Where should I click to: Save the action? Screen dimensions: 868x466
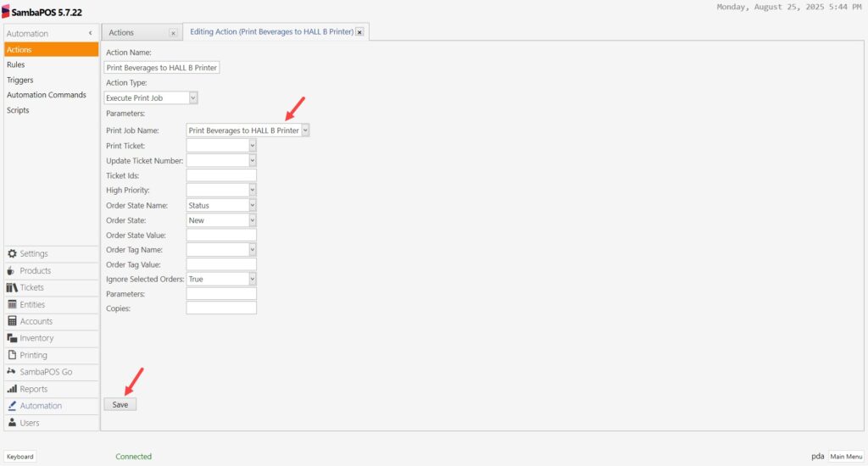[x=120, y=404]
